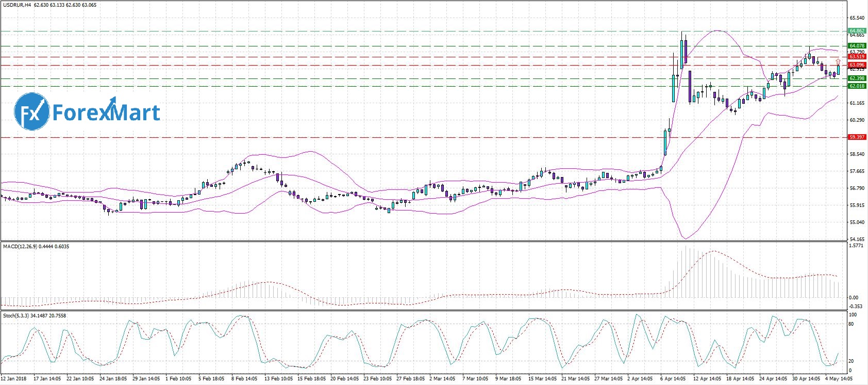The width and height of the screenshot is (868, 385).
Task: Click the Stochastic scale value 80
Action: [852, 324]
